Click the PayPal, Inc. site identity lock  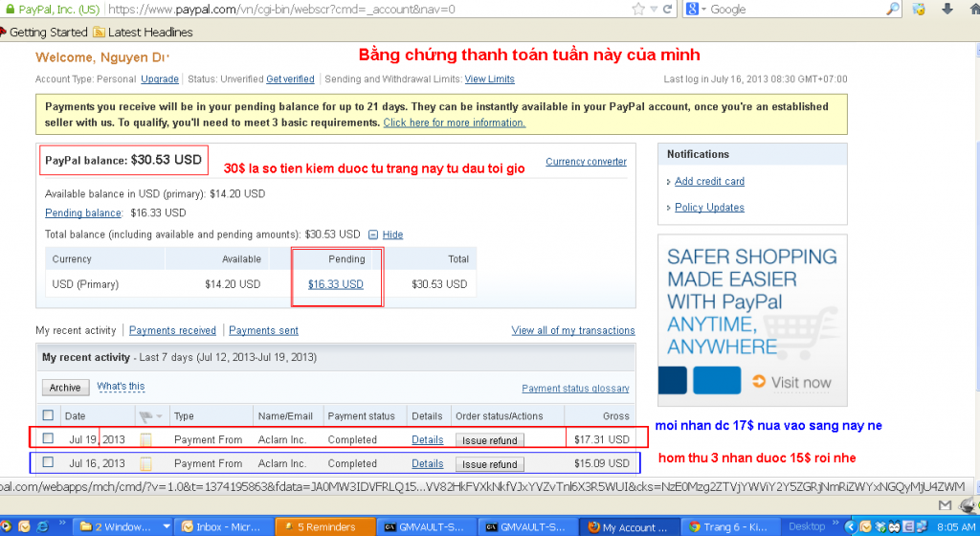click(x=52, y=10)
